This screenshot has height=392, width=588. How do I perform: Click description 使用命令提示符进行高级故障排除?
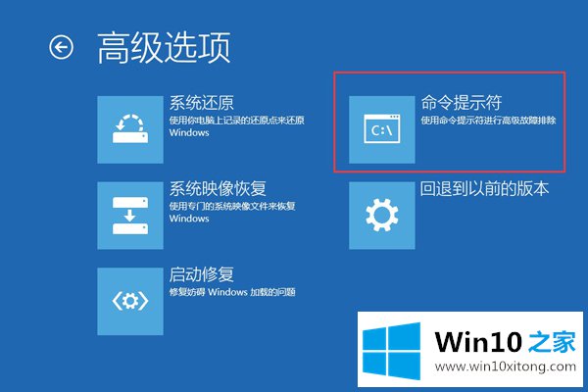(x=488, y=121)
